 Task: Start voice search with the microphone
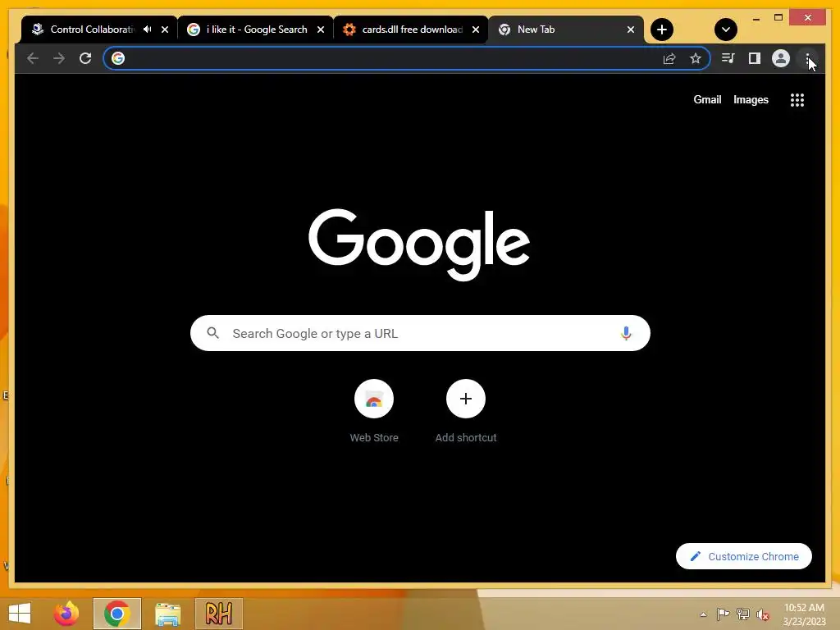[x=626, y=333]
